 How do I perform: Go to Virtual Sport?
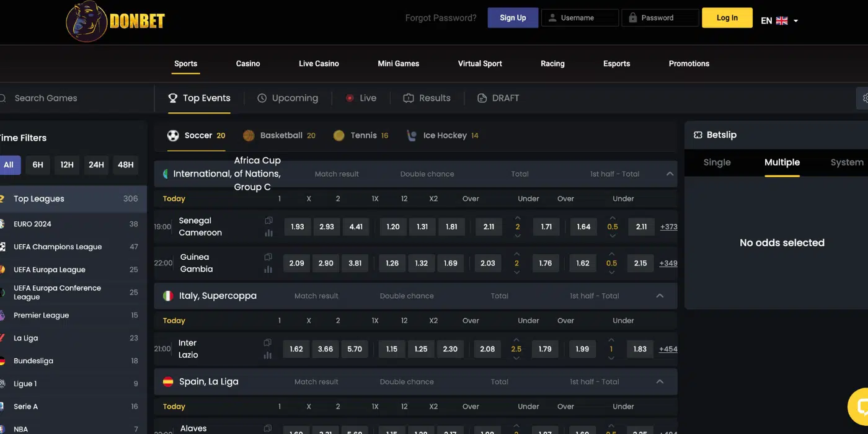[480, 63]
